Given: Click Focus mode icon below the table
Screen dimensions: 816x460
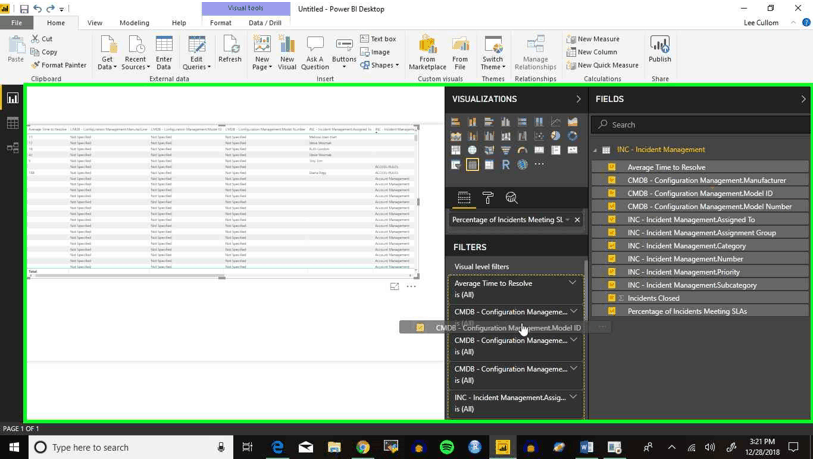Looking at the screenshot, I should point(394,287).
